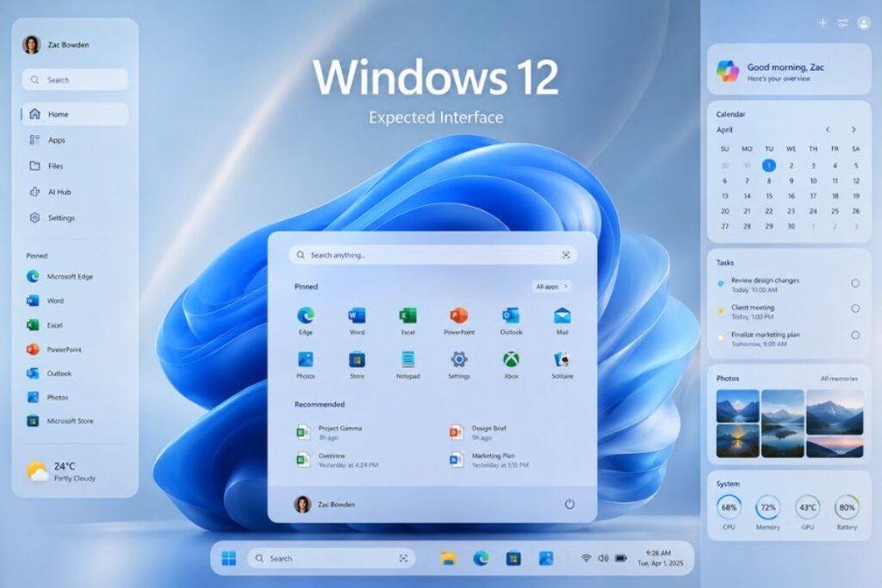Open Settings in the left sidebar
This screenshot has width=882, height=588.
[x=75, y=218]
